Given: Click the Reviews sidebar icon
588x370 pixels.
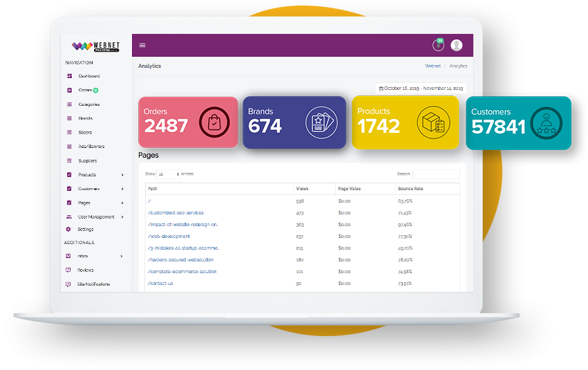Looking at the screenshot, I should tap(68, 270).
